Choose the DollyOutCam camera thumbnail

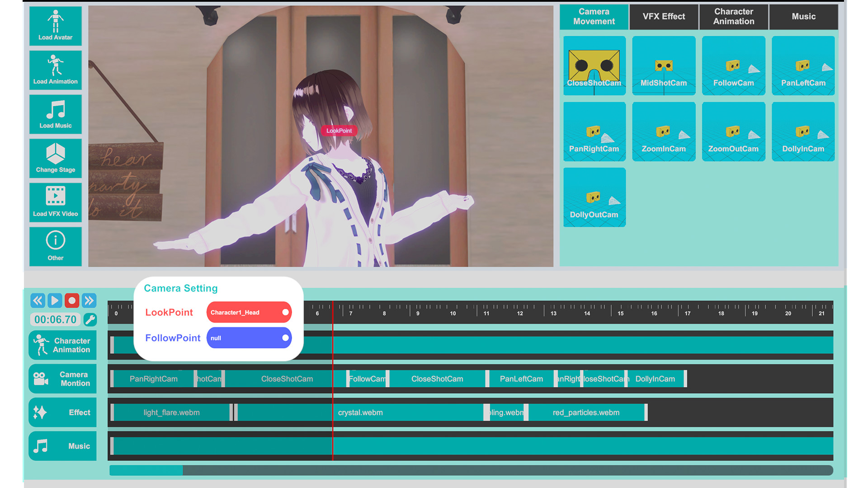(594, 197)
